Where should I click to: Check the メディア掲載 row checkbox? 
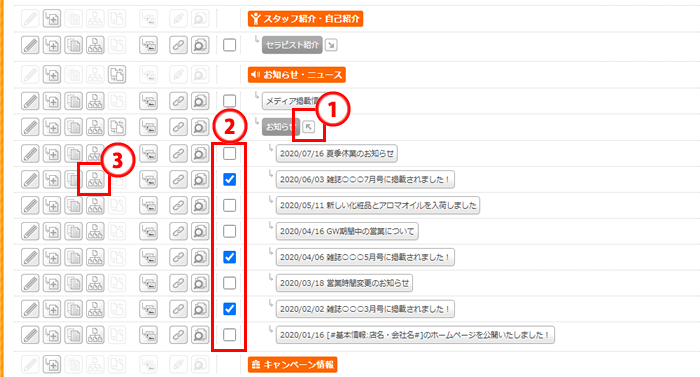coord(229,101)
